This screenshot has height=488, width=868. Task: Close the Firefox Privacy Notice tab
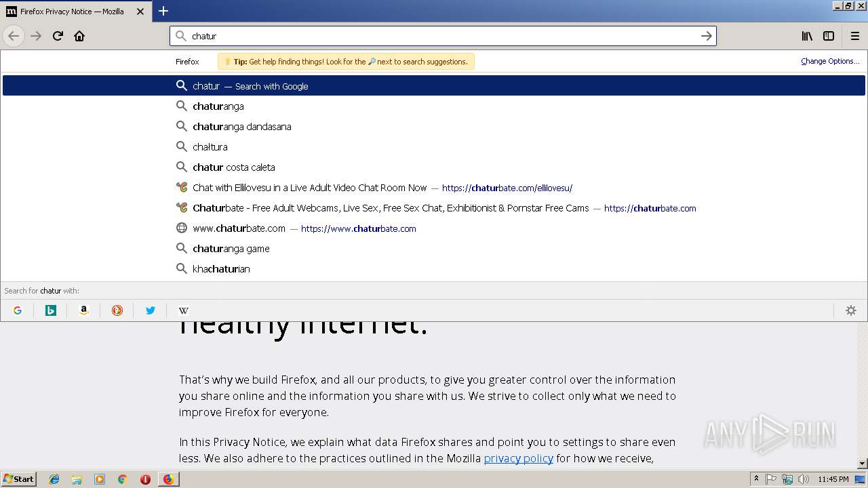140,12
